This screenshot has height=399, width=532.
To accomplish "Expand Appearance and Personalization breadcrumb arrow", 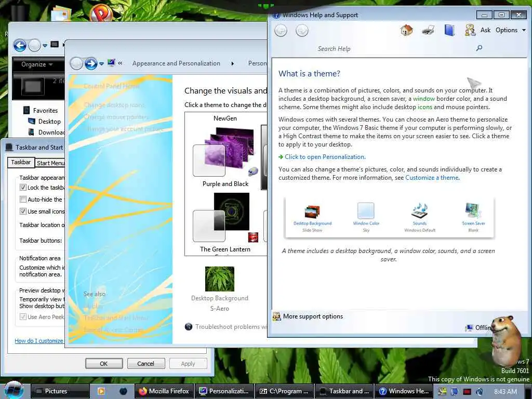I will coord(232,63).
